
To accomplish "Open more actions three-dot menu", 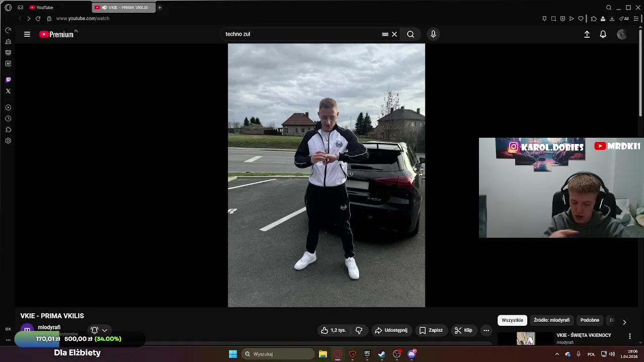I will pos(486,330).
